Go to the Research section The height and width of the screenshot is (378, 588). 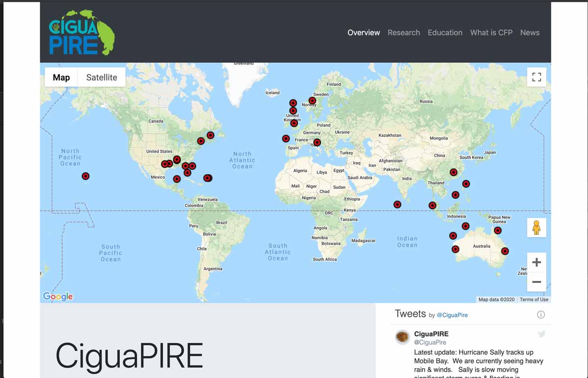point(404,33)
